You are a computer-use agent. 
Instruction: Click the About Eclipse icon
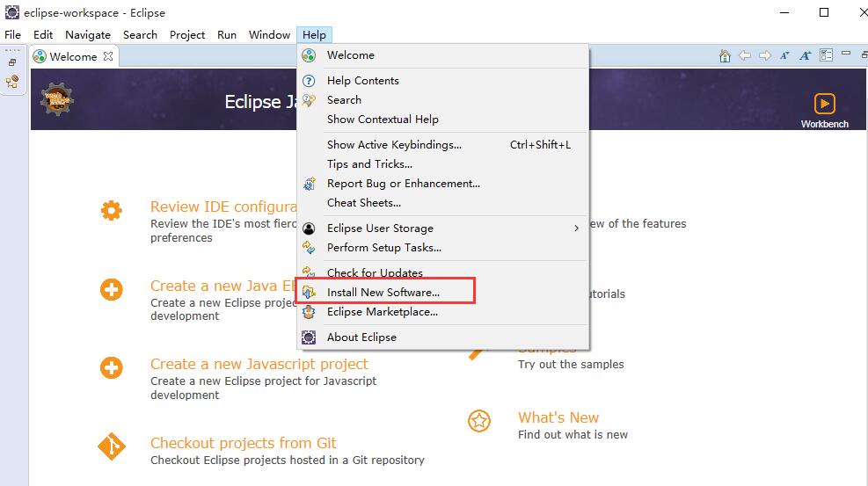point(309,337)
